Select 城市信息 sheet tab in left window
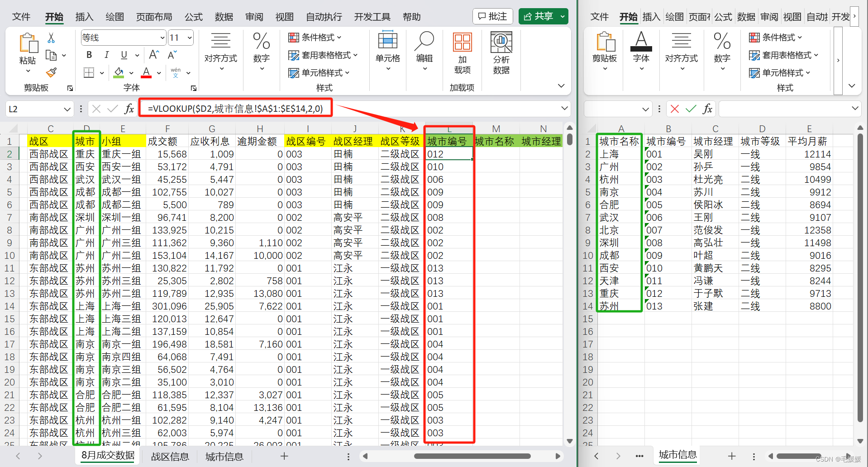Image resolution: width=868 pixels, height=467 pixels. 224,457
